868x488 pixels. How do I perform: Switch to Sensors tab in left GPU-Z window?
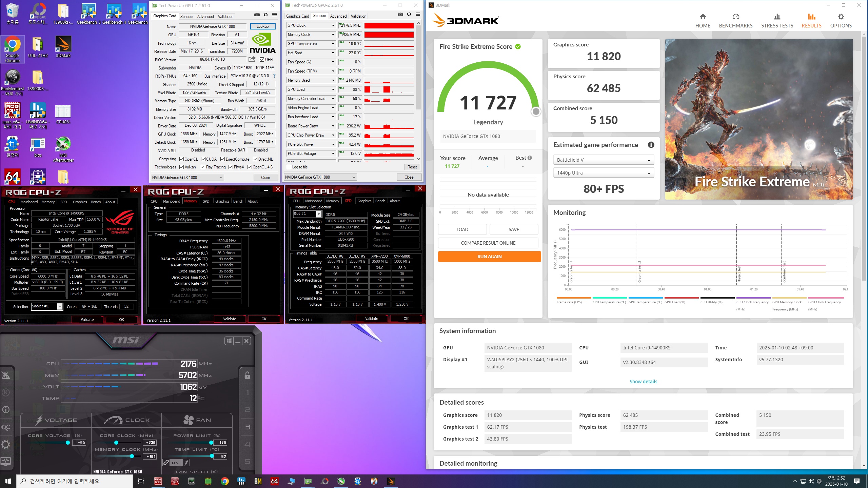coord(186,16)
